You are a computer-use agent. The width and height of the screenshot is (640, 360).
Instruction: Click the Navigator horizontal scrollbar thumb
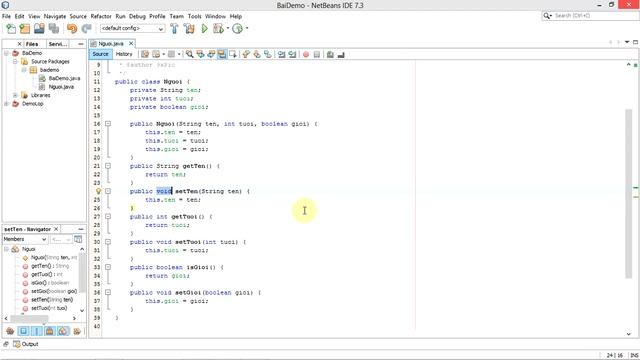tap(29, 318)
